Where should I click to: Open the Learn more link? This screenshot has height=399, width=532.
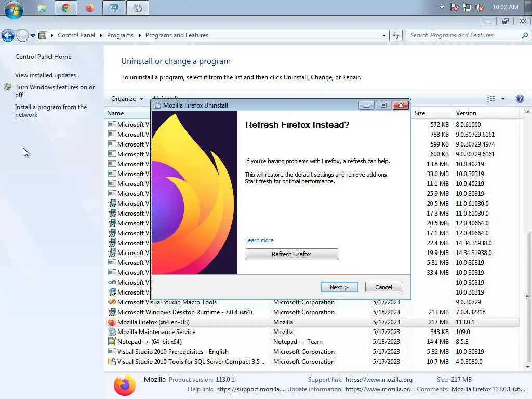click(x=259, y=240)
